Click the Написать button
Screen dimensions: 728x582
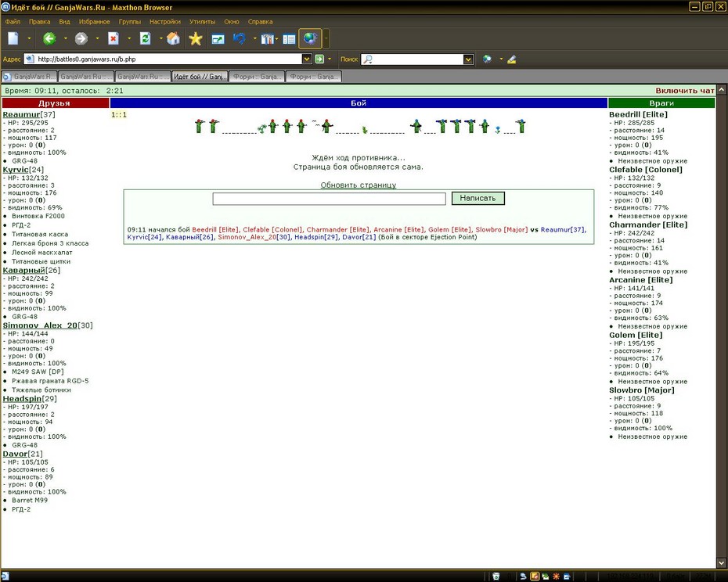[x=478, y=198]
